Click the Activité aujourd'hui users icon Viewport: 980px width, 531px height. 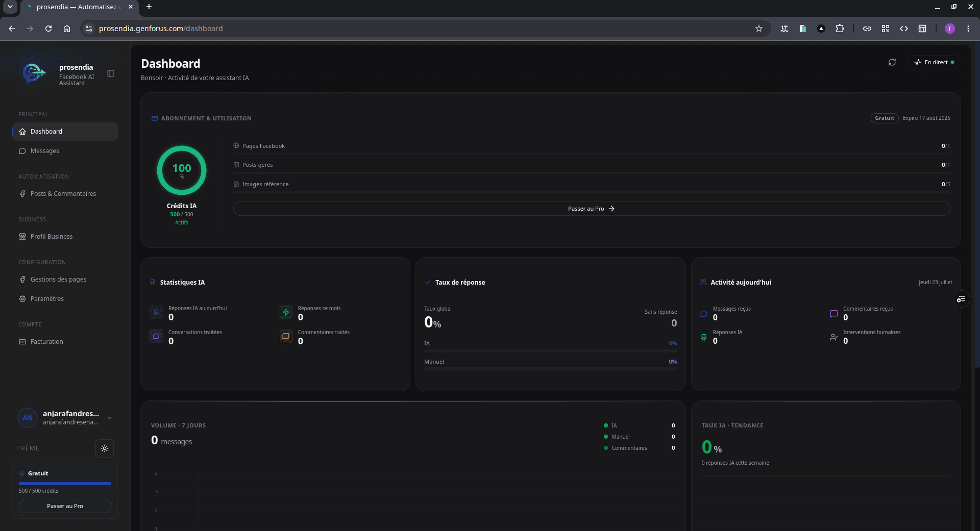click(703, 282)
